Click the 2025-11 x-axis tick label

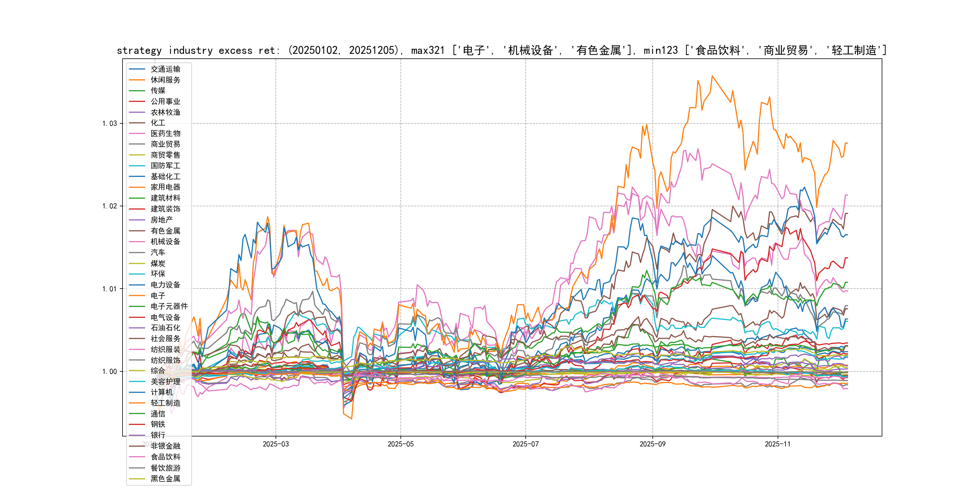tap(778, 444)
